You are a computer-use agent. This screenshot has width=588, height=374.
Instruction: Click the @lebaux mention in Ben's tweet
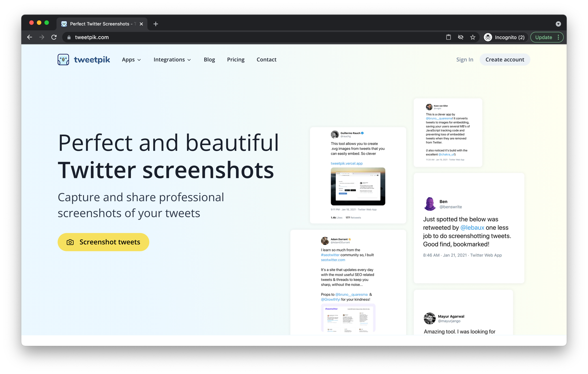pos(472,228)
